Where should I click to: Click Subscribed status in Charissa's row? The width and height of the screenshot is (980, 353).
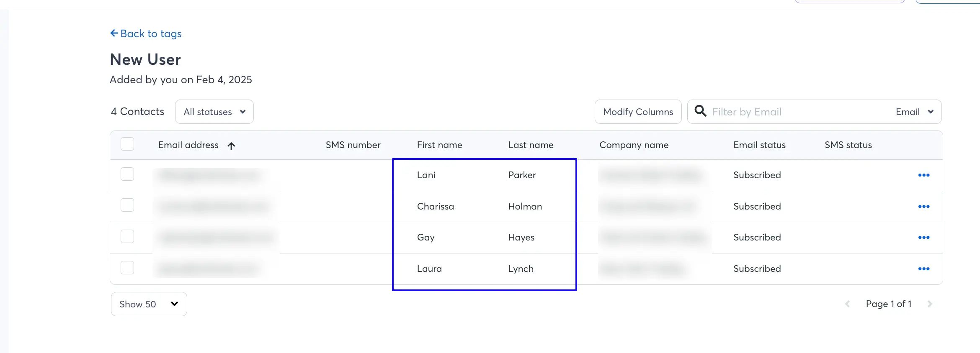(x=757, y=207)
